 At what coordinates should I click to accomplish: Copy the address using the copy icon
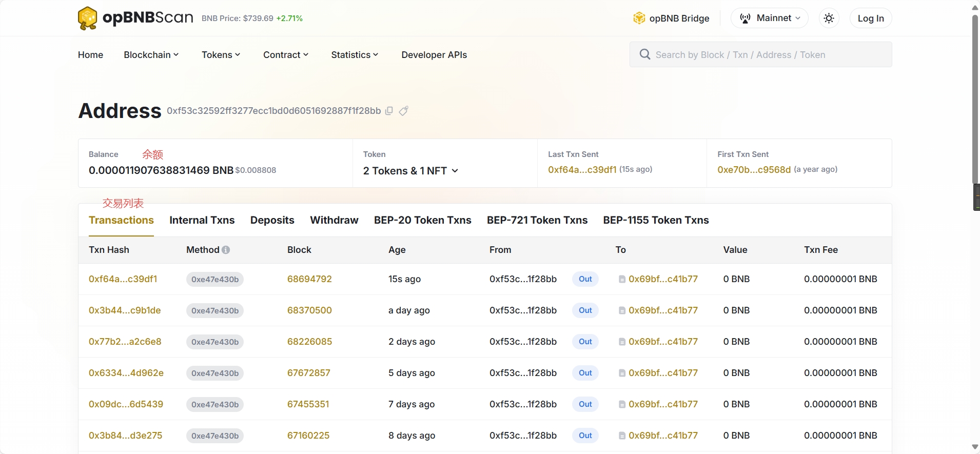389,111
